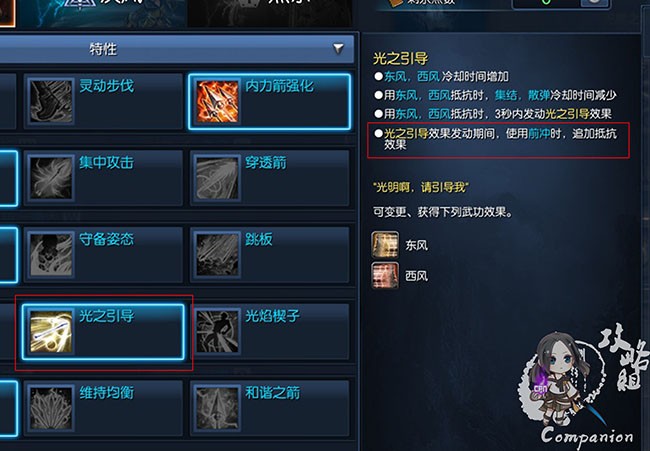Image resolution: width=650 pixels, height=451 pixels.
Task: Toggle the 内力箭强化 trait card
Action: [x=269, y=102]
